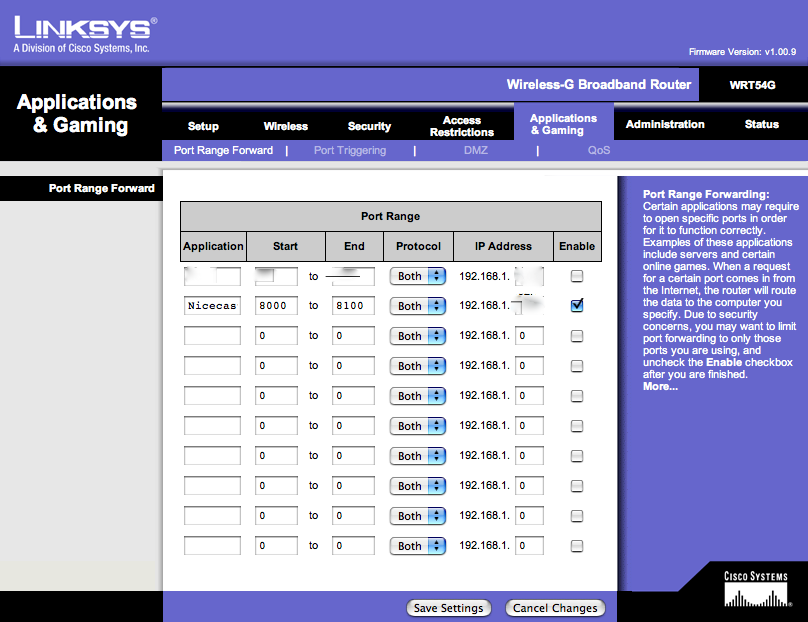
Task: Click the Application name field in the first row
Action: click(212, 276)
